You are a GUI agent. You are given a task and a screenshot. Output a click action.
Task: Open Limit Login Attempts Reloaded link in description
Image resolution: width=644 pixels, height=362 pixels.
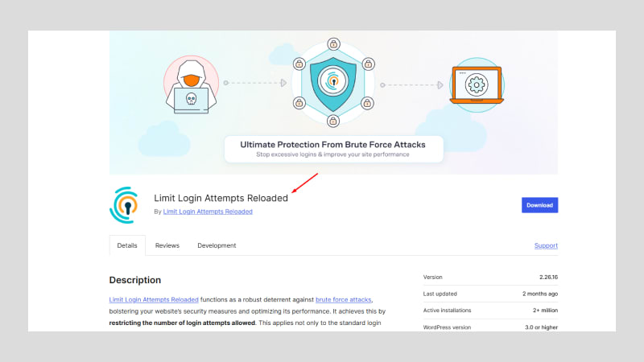click(154, 299)
